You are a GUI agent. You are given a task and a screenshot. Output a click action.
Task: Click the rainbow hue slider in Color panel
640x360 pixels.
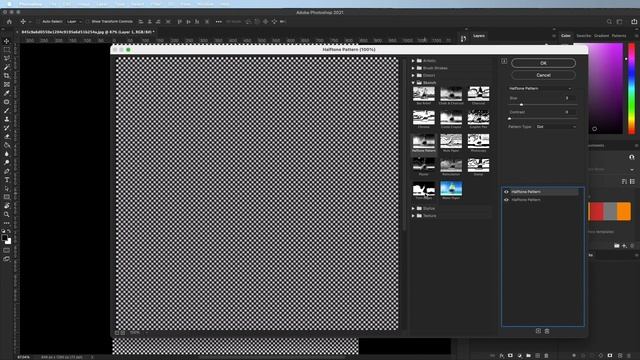coord(631,88)
